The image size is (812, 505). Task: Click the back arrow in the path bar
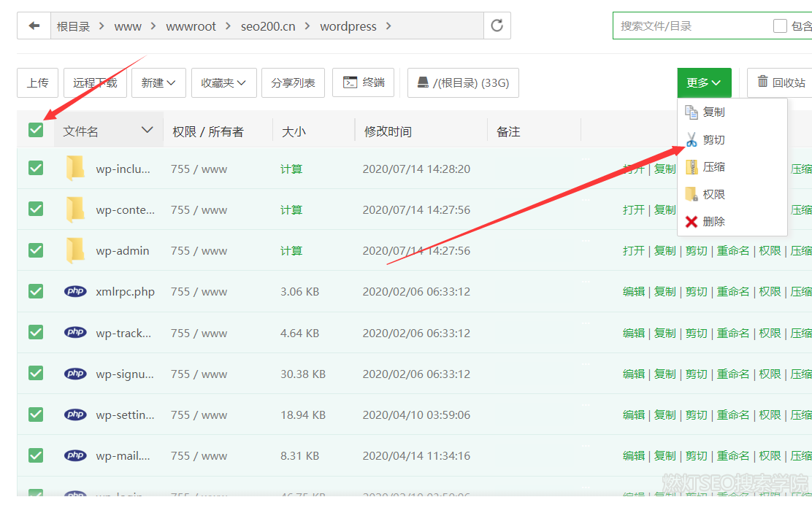tap(34, 26)
